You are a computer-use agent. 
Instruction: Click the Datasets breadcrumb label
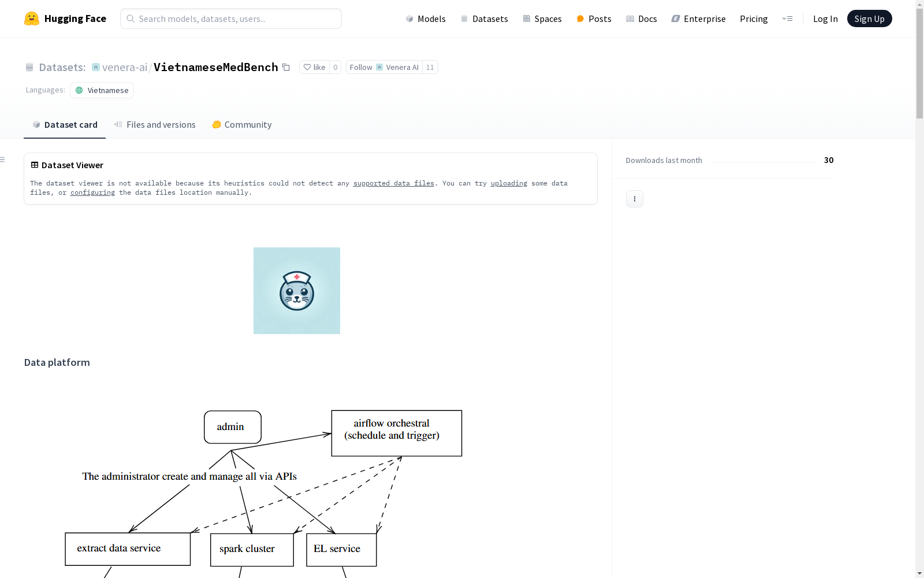coord(62,67)
